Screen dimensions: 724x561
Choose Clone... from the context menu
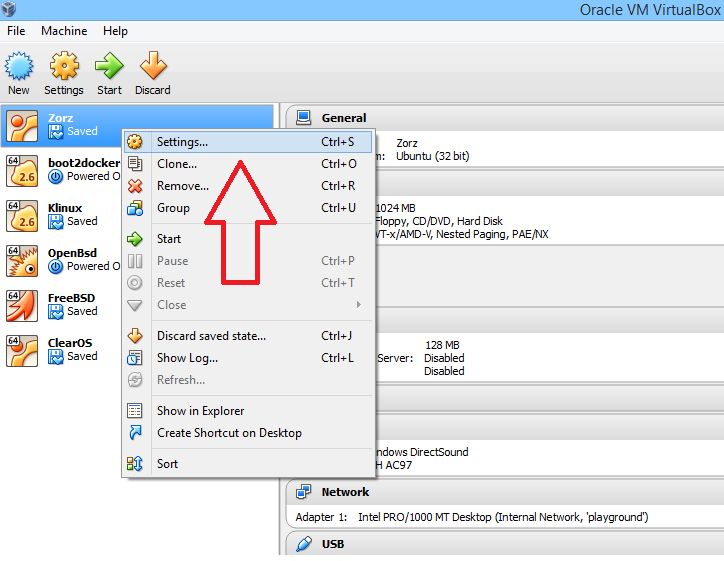[248, 164]
